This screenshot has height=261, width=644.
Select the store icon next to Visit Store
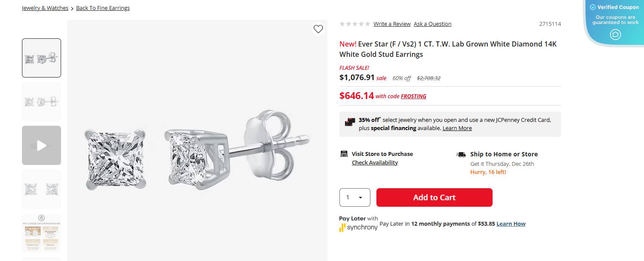coord(344,153)
